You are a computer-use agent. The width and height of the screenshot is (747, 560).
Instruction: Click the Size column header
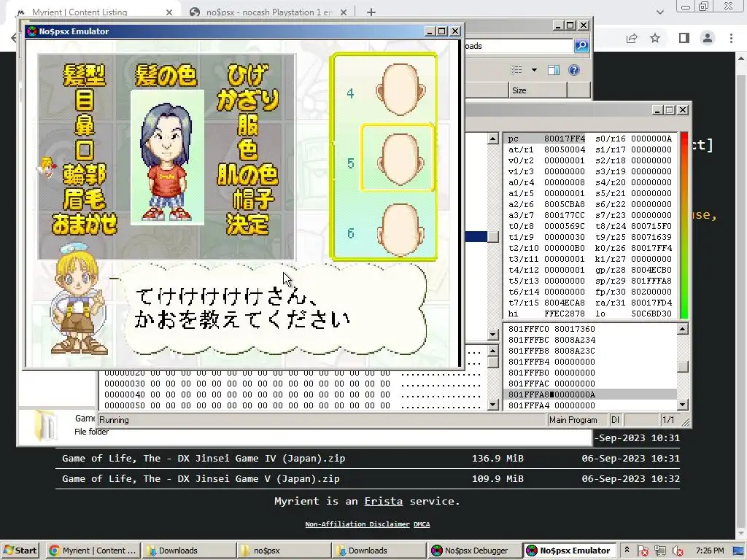[538, 90]
